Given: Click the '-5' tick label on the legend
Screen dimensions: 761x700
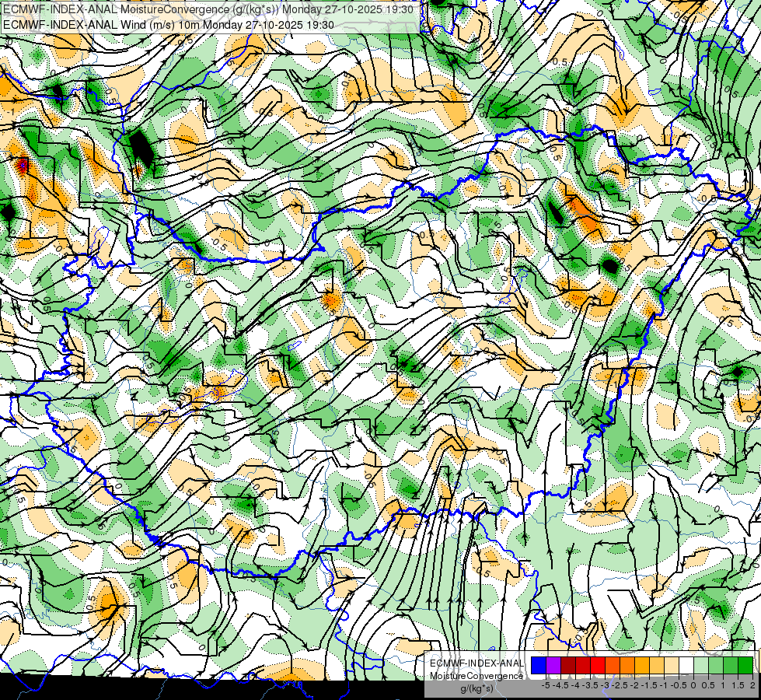Looking at the screenshot, I should pos(546,685).
